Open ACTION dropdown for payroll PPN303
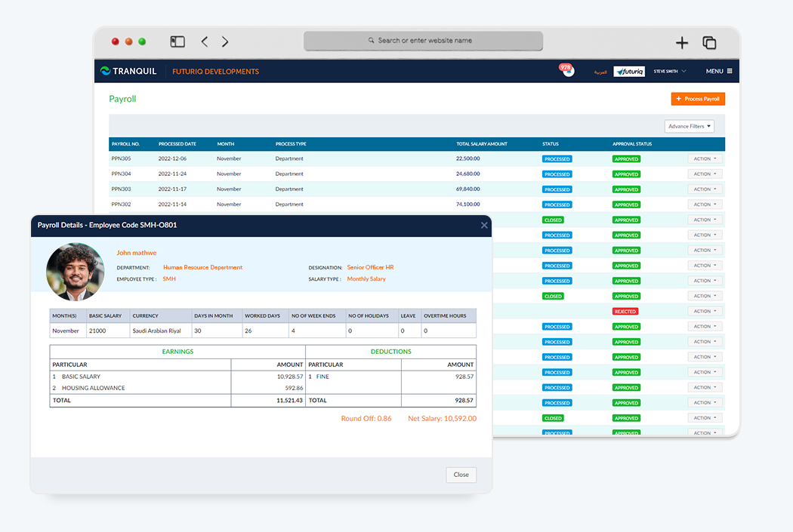793x532 pixels. (x=705, y=189)
